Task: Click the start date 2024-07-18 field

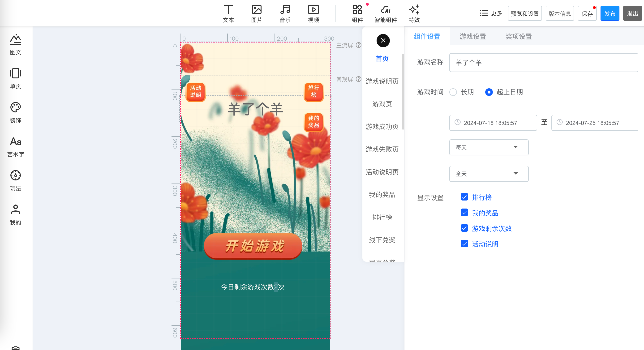Action: click(493, 123)
